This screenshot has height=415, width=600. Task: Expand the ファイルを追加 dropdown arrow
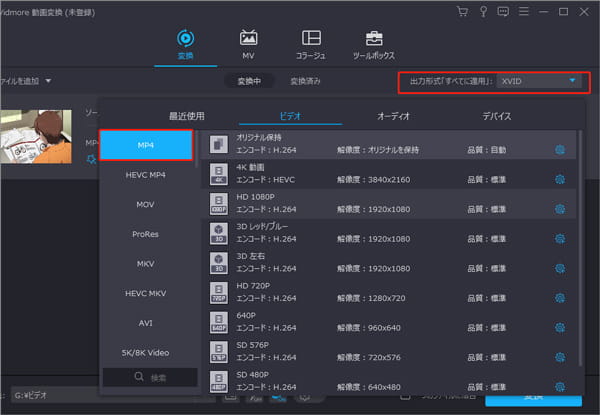point(47,80)
